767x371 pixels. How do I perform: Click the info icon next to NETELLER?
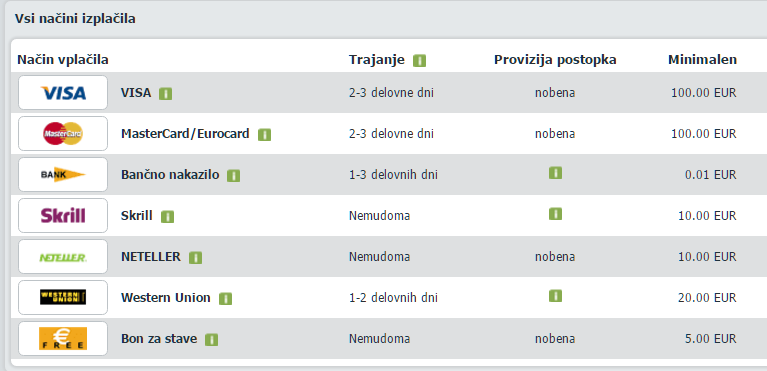(195, 257)
